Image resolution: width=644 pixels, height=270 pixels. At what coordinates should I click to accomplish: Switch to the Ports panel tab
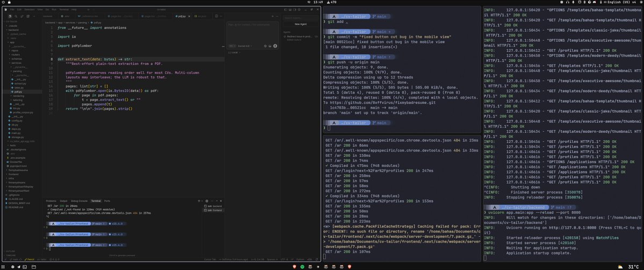107,201
